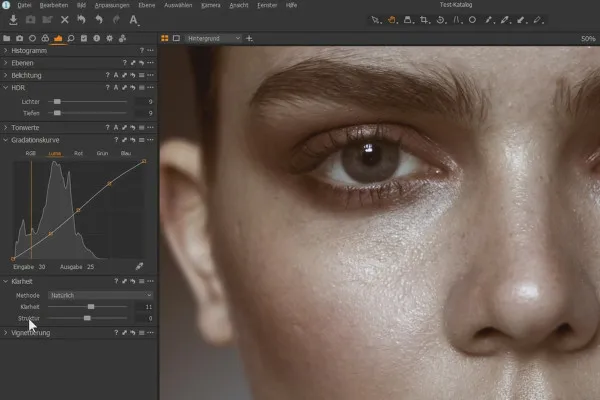
Task: Select the Luma curve channel tab
Action: click(x=54, y=153)
